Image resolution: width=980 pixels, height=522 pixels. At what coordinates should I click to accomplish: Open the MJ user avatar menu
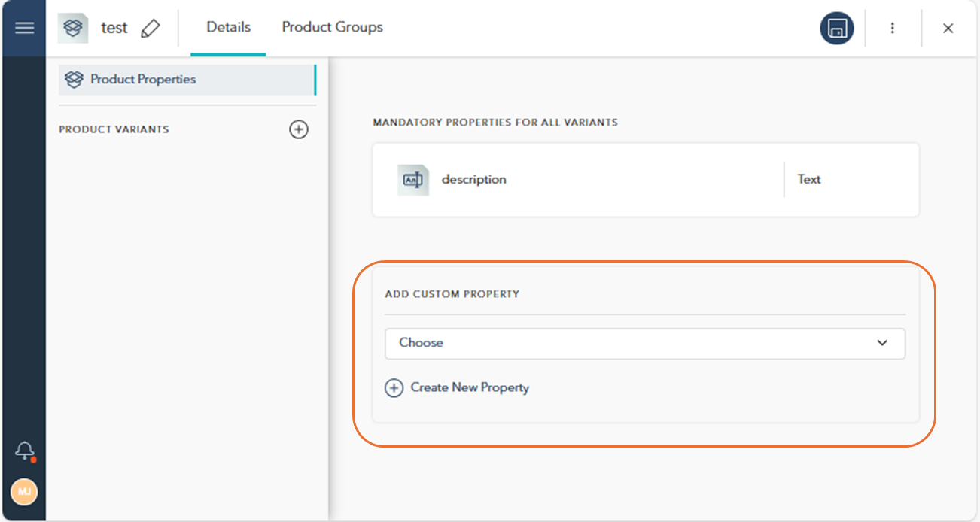click(24, 492)
